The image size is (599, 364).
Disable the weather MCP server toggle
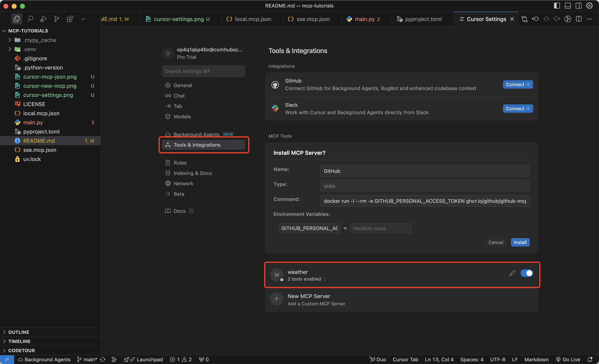pyautogui.click(x=527, y=273)
